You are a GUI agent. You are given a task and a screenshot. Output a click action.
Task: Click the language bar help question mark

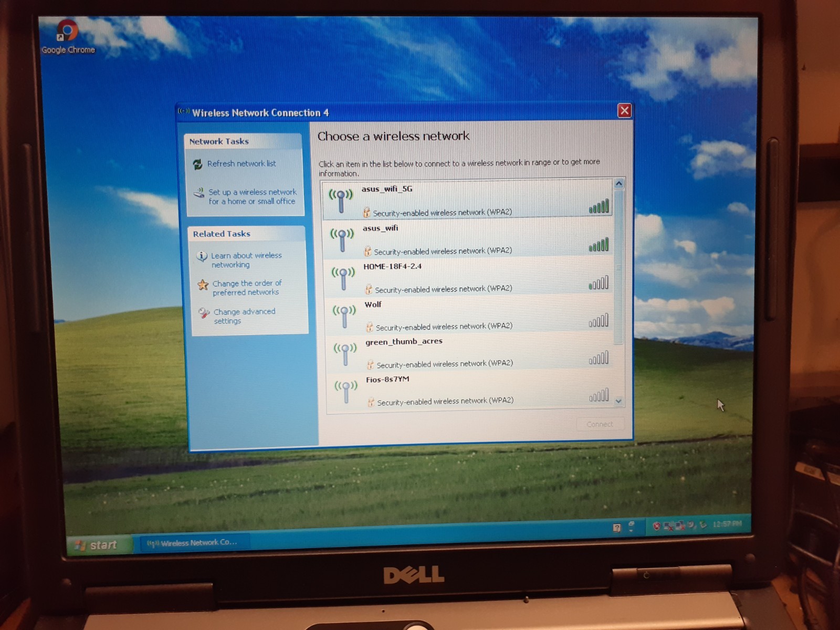pyautogui.click(x=617, y=527)
